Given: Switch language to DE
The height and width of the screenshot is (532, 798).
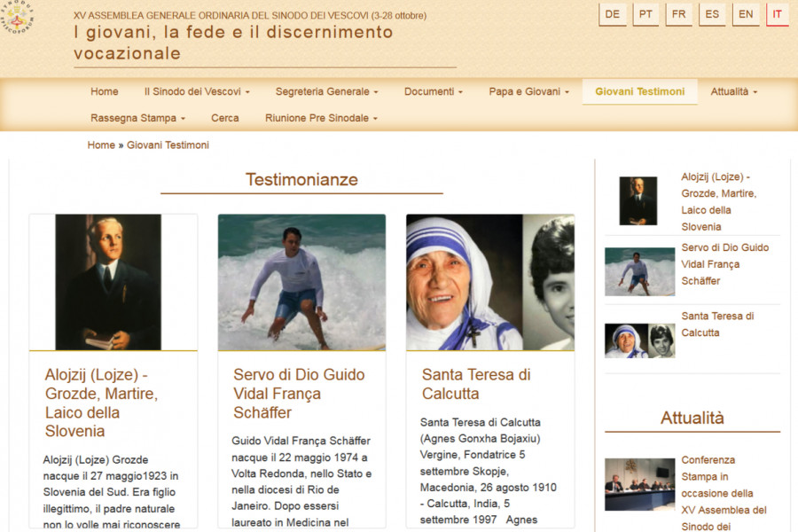Looking at the screenshot, I should point(612,14).
